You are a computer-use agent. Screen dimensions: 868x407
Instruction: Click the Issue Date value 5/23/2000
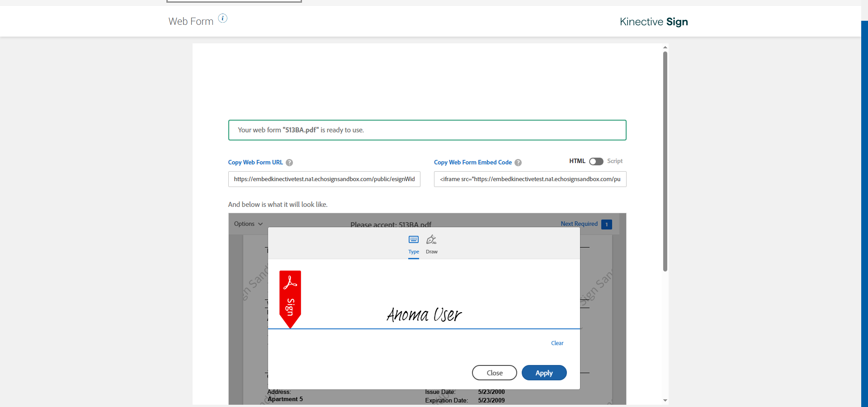(x=491, y=392)
